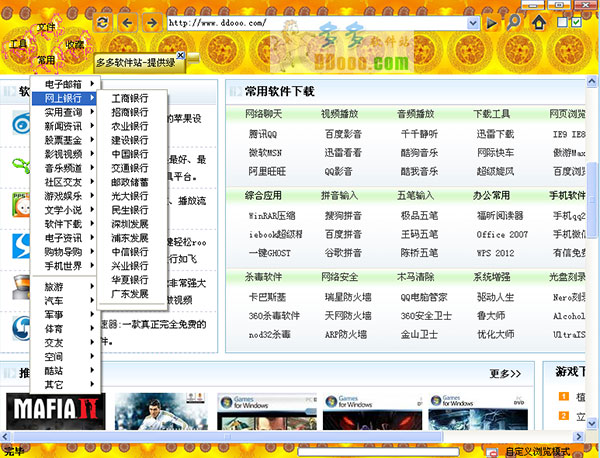Click the home icon in toolbar
Screen dimensions: 600x458
click(x=538, y=23)
